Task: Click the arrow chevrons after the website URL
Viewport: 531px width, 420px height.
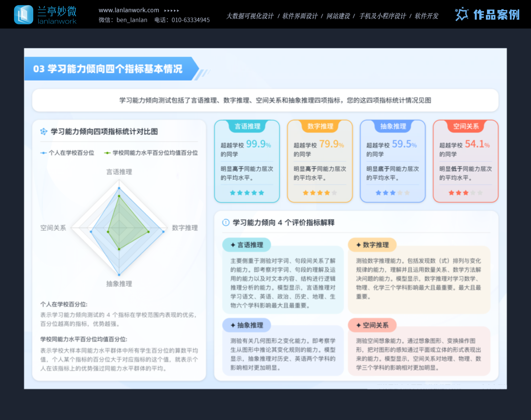Action: (172, 11)
